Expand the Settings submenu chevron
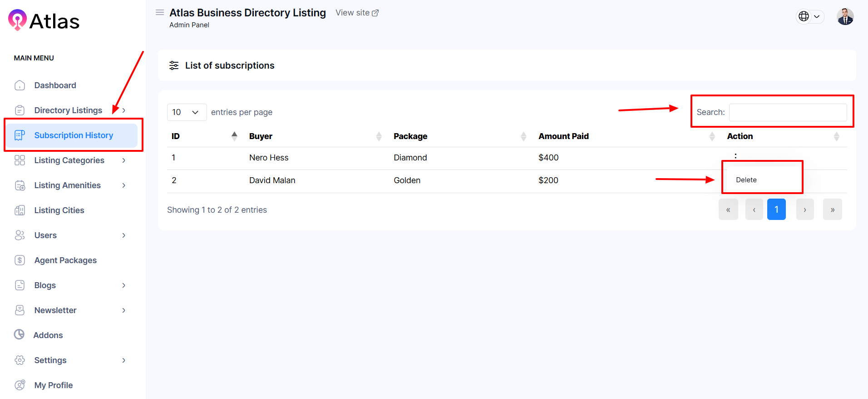This screenshot has width=868, height=399. (x=123, y=360)
